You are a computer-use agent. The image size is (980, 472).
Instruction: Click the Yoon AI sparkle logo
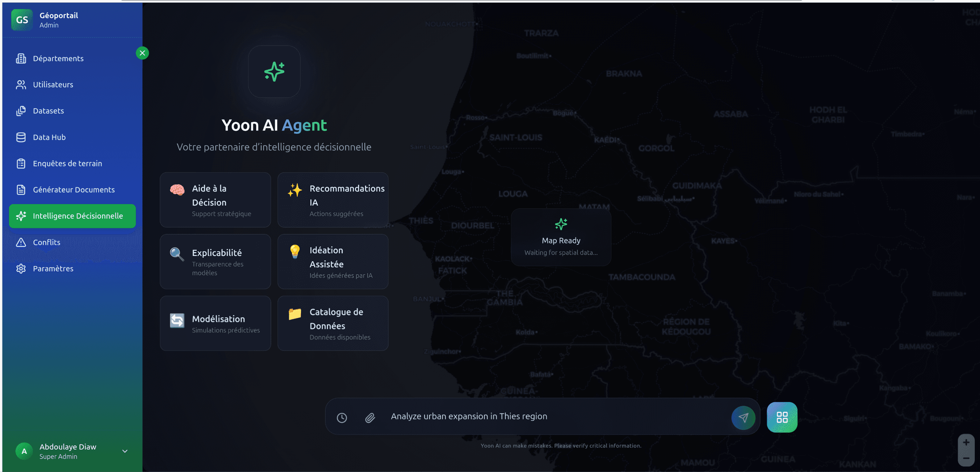coord(274,71)
